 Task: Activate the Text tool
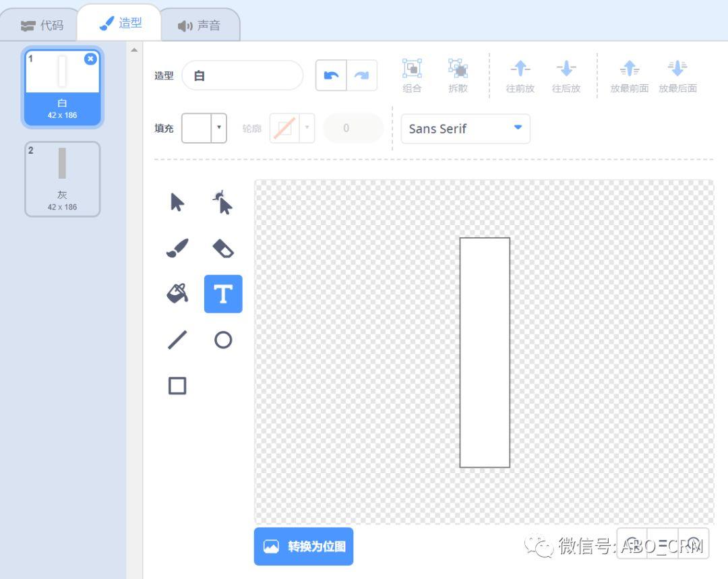pos(223,293)
